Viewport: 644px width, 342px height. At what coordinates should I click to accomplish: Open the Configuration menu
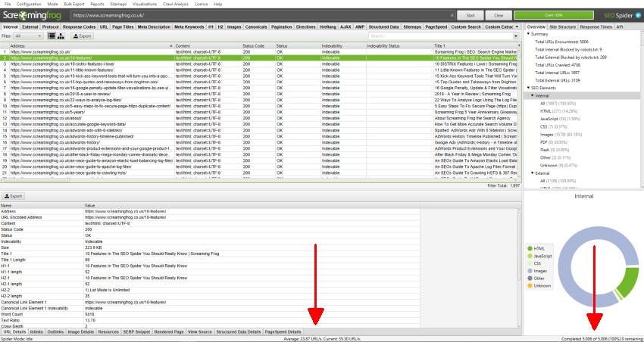click(x=29, y=4)
